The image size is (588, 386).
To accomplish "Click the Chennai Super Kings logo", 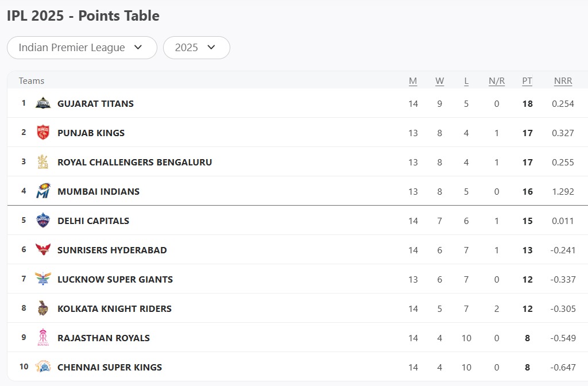I will 43,367.
